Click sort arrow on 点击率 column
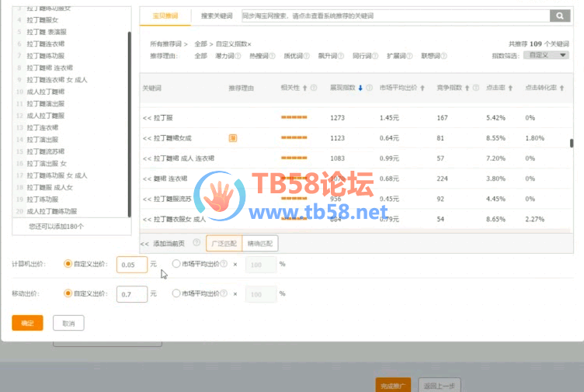Viewport: 584px width, 392px height. click(510, 88)
